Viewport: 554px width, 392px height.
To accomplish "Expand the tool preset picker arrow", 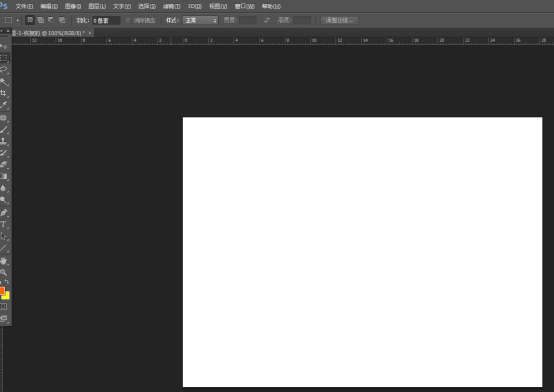I will (18, 21).
